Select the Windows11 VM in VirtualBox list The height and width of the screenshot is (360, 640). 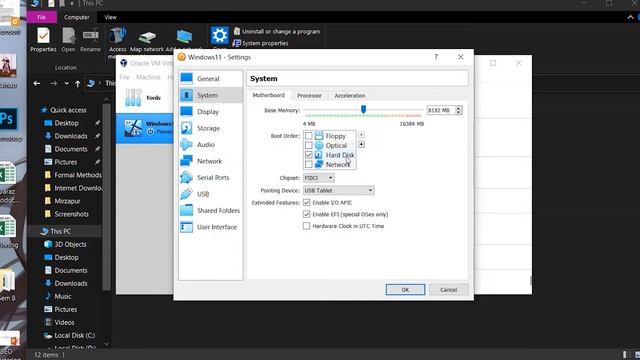click(x=145, y=128)
